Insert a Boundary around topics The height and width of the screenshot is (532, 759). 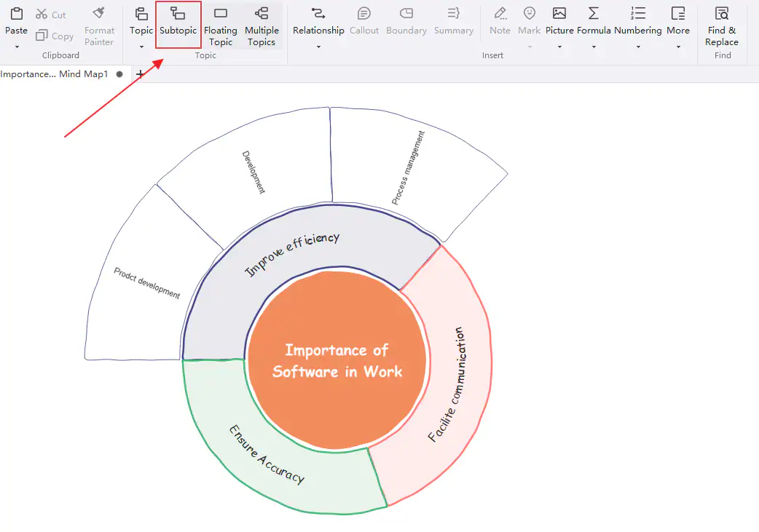406,22
